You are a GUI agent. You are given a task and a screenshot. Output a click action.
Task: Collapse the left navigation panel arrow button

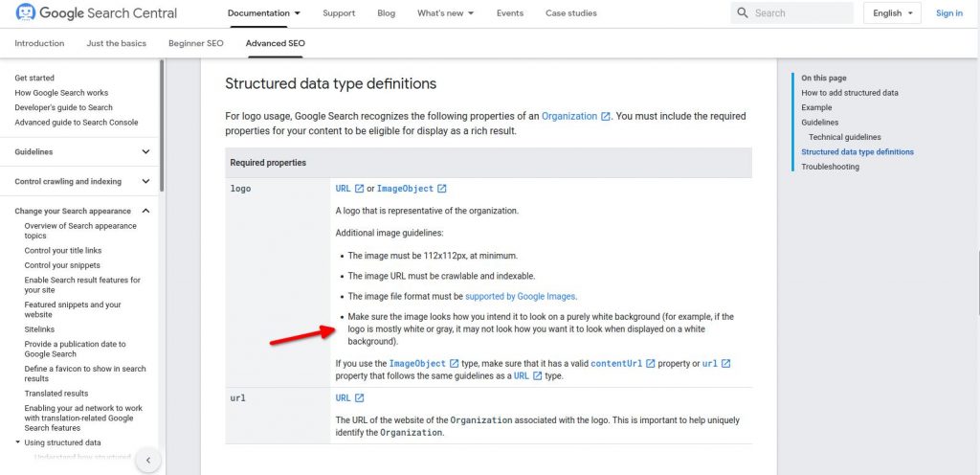tap(148, 461)
